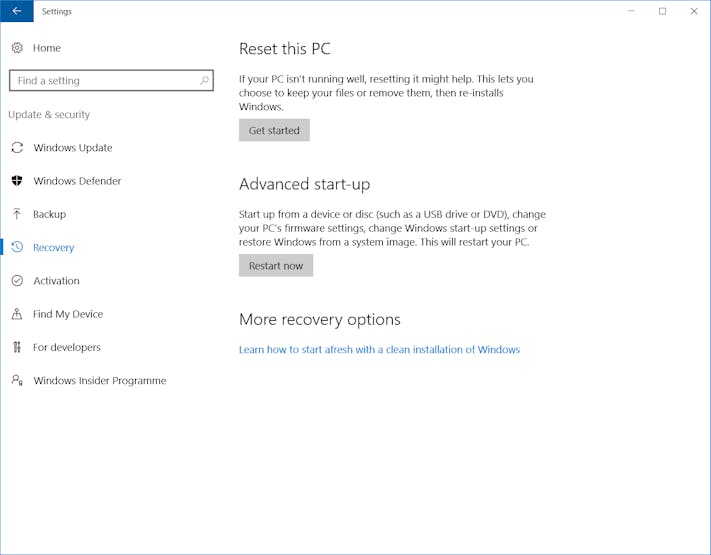The image size is (711, 555).
Task: Open the clean installation of Windows link
Action: (379, 350)
